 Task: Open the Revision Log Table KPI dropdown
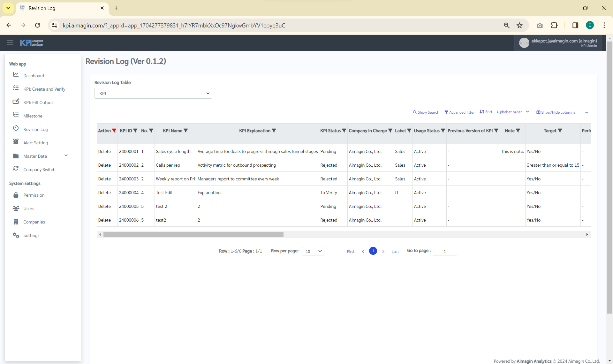click(153, 93)
